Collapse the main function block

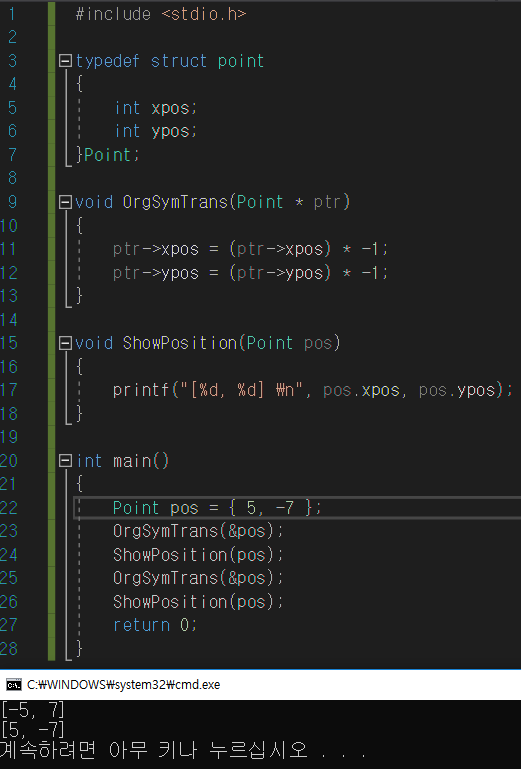[x=65, y=461]
